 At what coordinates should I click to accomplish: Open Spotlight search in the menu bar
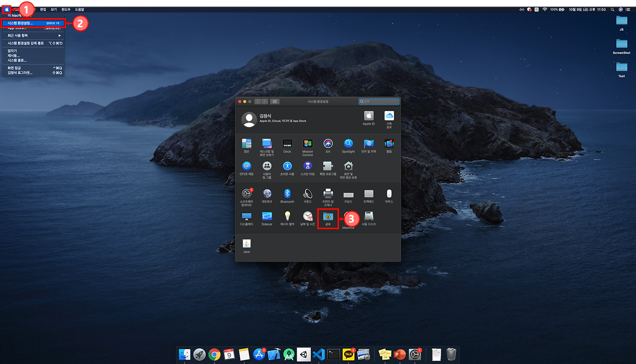[613, 9]
